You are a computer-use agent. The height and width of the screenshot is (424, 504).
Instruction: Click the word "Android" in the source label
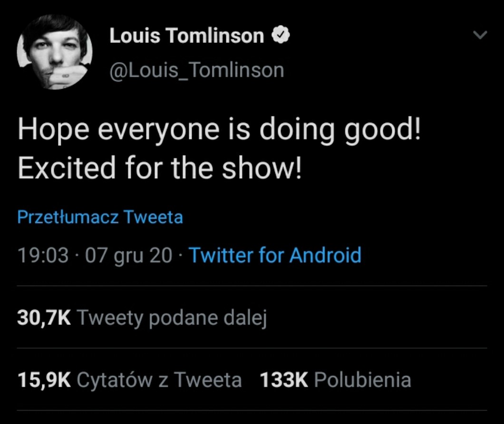(325, 256)
